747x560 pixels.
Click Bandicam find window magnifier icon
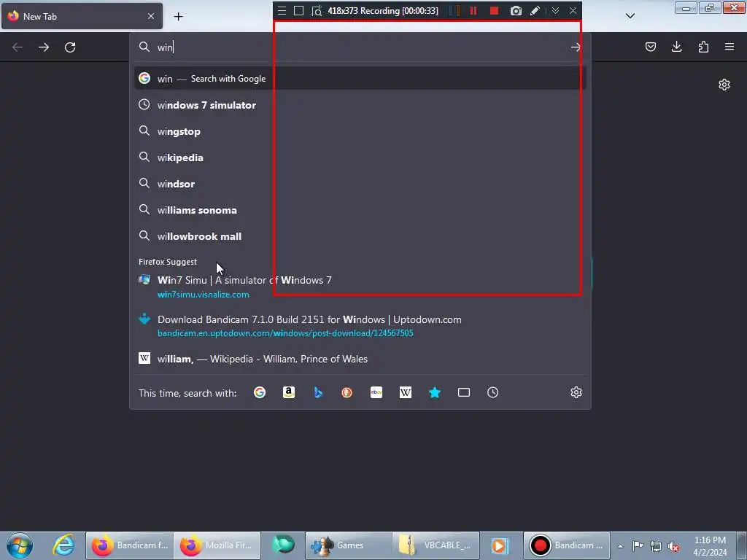tap(317, 10)
